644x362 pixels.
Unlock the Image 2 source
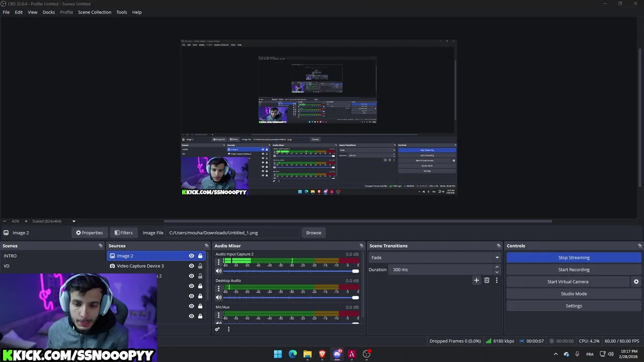click(200, 256)
